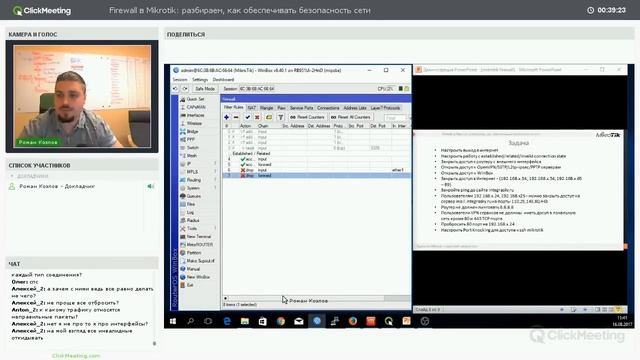Switch to Connections tab in Firewall
Viewport: 640px width, 360px height.
click(328, 108)
